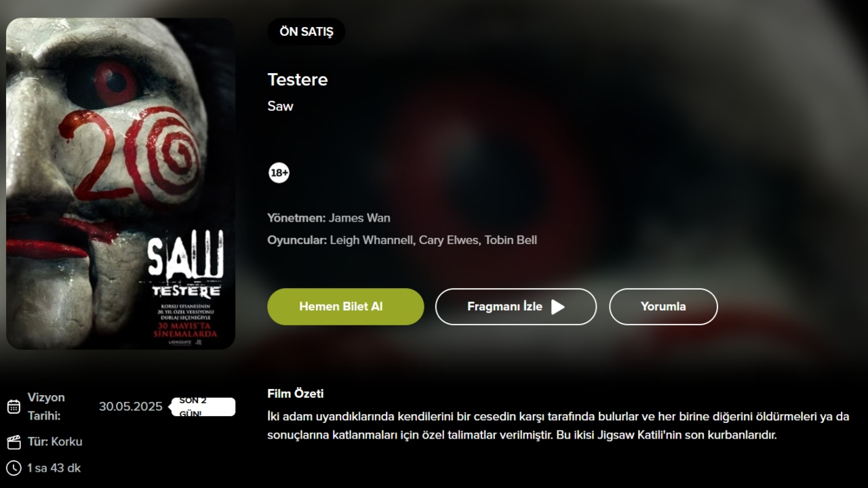Image resolution: width=868 pixels, height=488 pixels.
Task: Open actor Tobin Bell's page
Action: (511, 240)
